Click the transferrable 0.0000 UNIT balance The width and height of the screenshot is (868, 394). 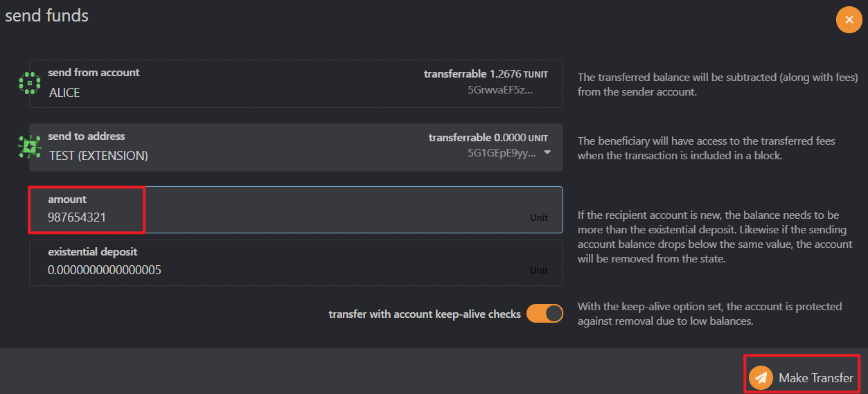488,137
